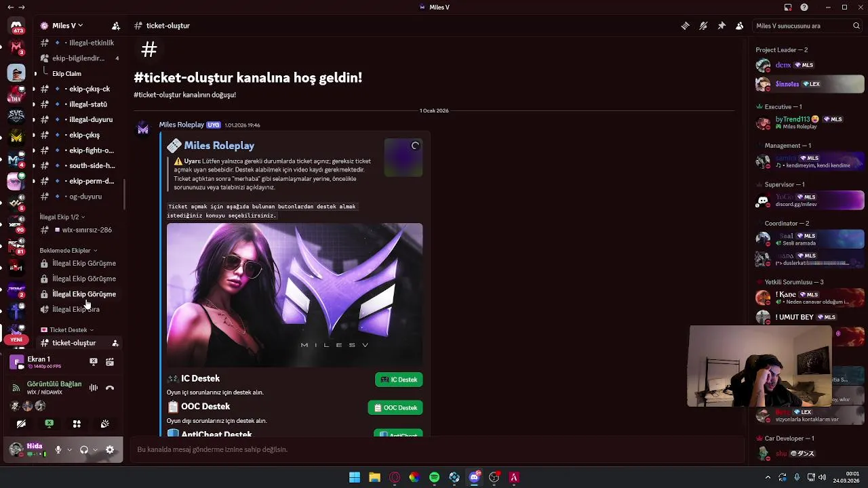Image resolution: width=868 pixels, height=488 pixels.
Task: Click Miles Roleplay message author name
Action: 182,125
